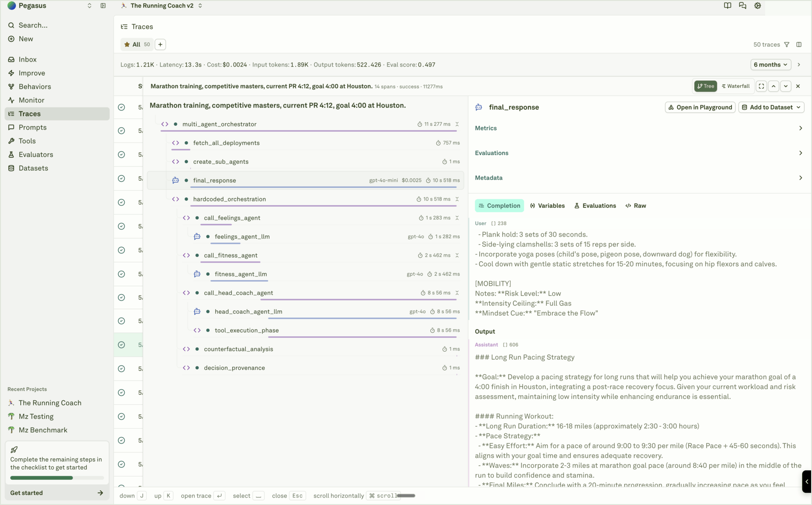The height and width of the screenshot is (505, 812).
Task: Select the Evaluations tab
Action: (595, 206)
